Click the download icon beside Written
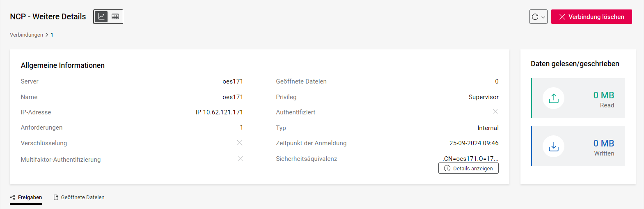 pyautogui.click(x=553, y=146)
